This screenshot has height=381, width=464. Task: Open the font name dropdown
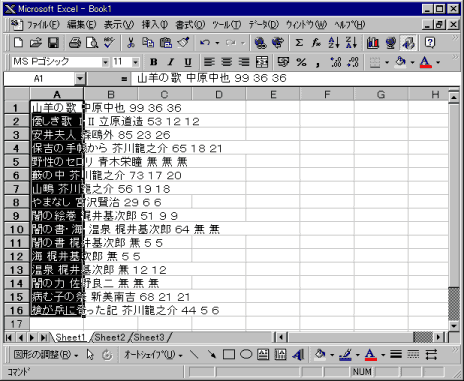pos(105,62)
